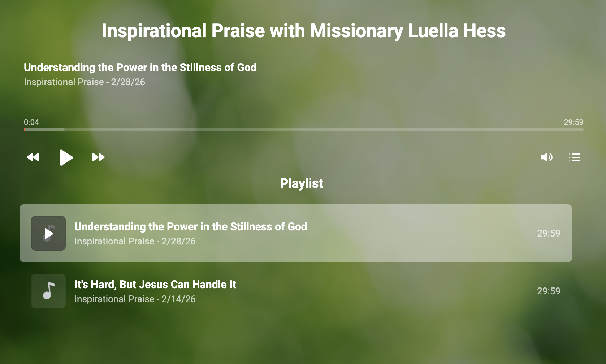Select the playlist title "Understanding the Power in the Stillness of God"

coord(191,227)
